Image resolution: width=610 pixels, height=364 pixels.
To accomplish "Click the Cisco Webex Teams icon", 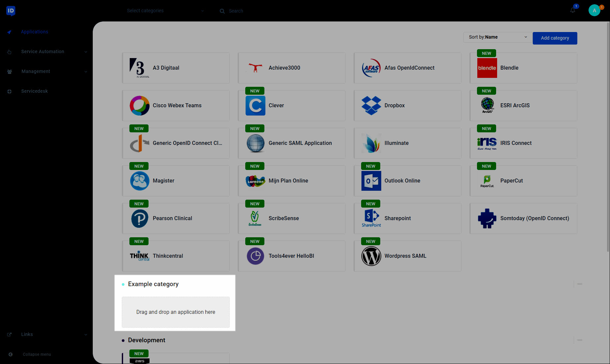I will click(x=140, y=106).
